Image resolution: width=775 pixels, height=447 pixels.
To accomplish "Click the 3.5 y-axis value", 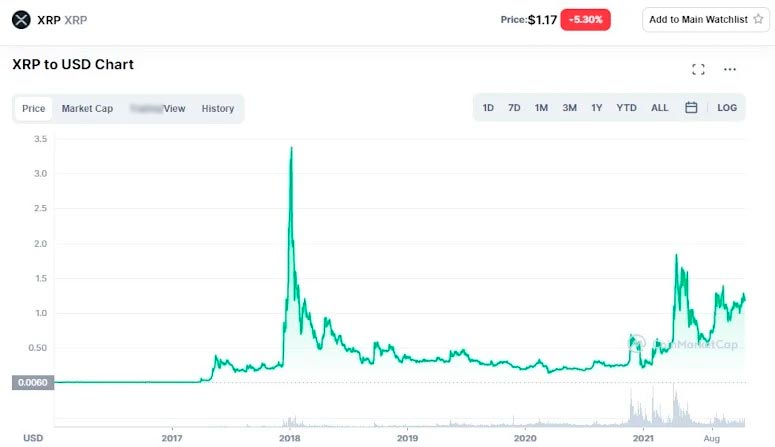I will pyautogui.click(x=41, y=139).
